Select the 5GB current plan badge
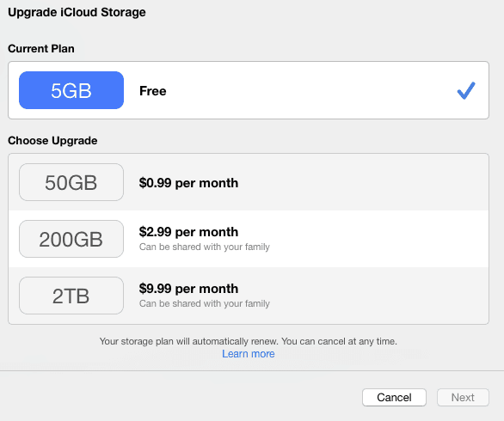Image resolution: width=504 pixels, height=421 pixels. (71, 90)
